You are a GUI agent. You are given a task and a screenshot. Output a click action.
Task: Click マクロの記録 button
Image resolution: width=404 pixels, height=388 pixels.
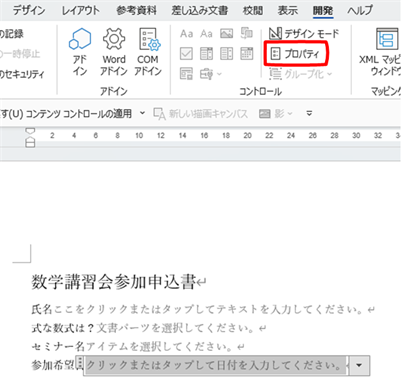tap(12, 33)
